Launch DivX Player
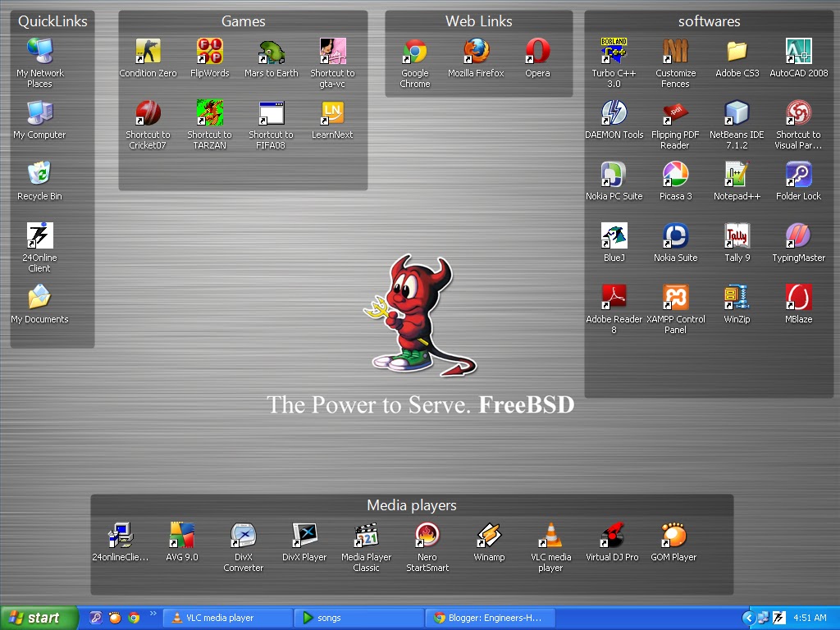Screen dimensions: 840x630 [x=304, y=541]
